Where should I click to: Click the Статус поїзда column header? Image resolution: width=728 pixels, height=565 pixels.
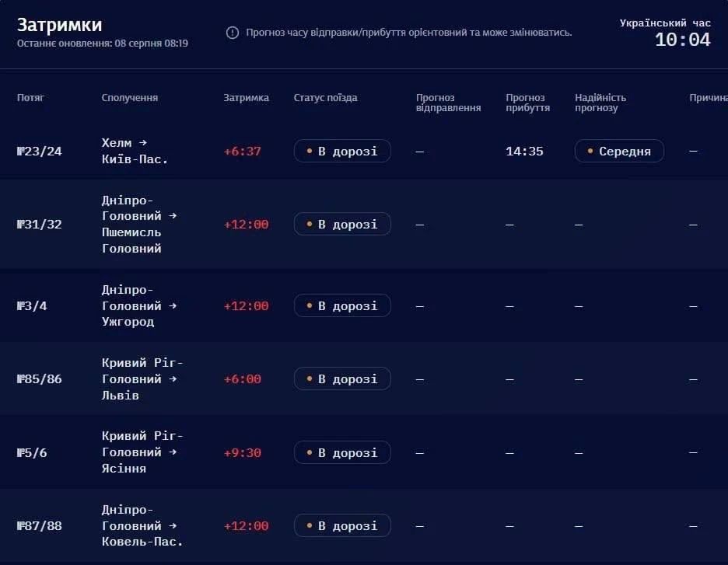(x=325, y=97)
